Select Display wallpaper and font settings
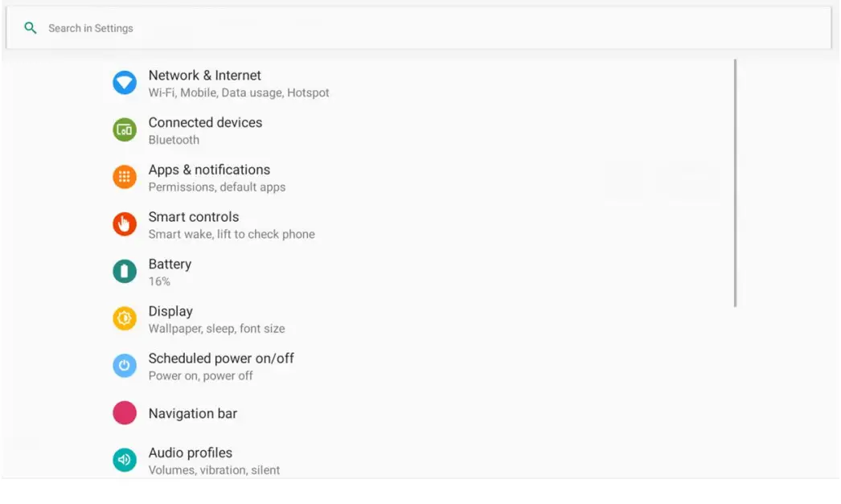 coord(216,319)
